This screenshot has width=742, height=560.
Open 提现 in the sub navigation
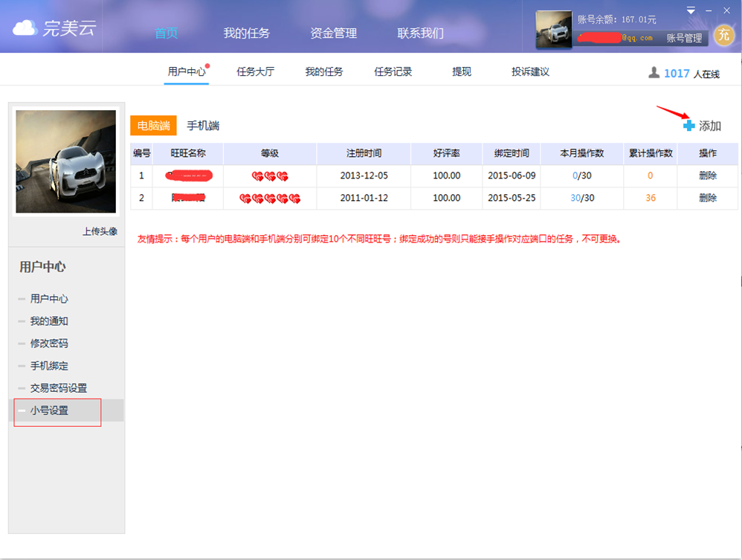(462, 71)
